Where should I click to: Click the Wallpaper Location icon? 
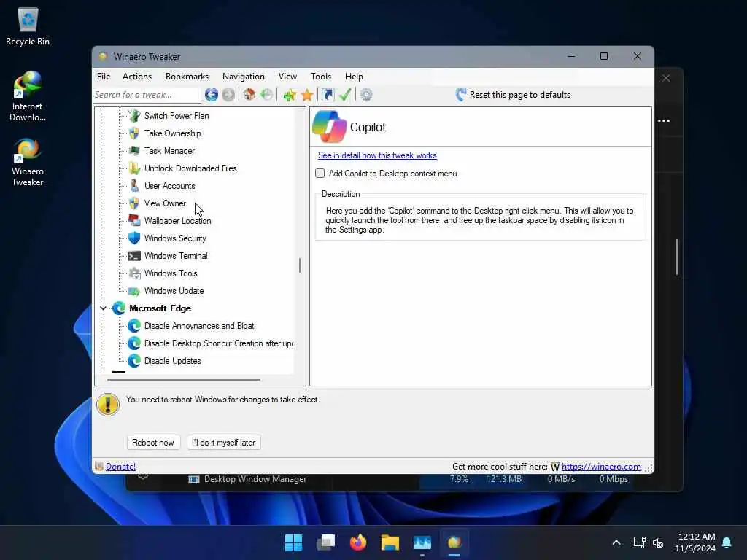point(134,220)
